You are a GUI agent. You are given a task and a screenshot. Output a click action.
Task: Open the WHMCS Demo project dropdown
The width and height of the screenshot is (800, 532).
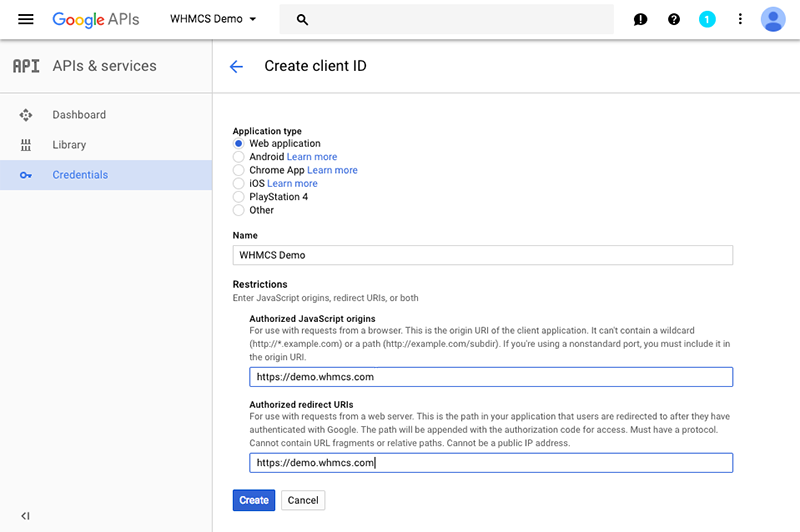coord(213,19)
